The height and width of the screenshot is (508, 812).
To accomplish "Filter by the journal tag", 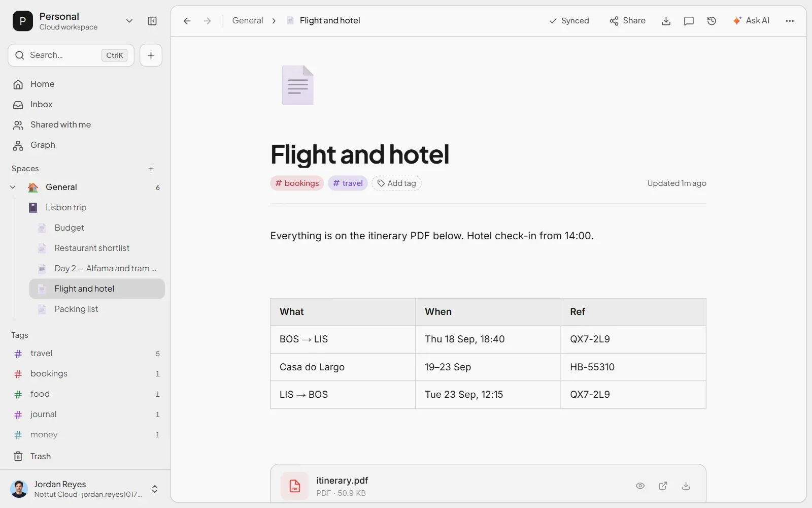I will (85, 415).
